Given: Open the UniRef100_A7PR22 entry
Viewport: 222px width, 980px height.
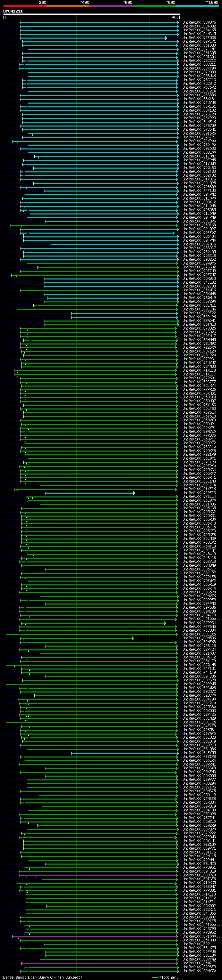Looking at the screenshot, I should click(199, 833).
